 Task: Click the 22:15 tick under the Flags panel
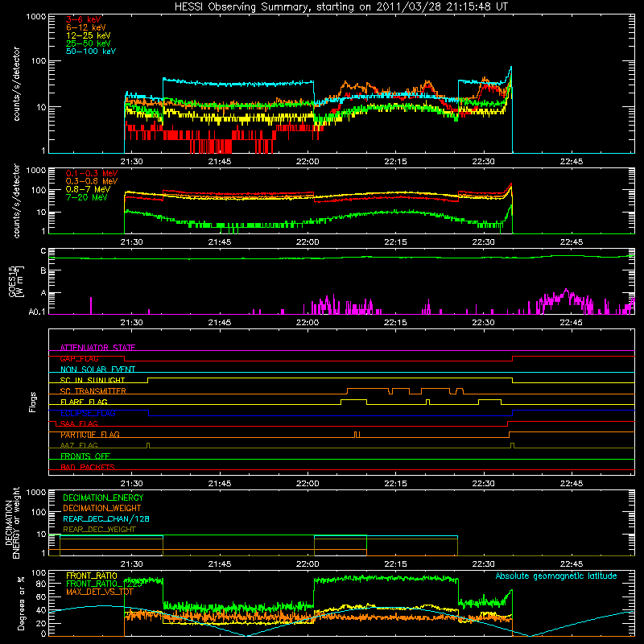coord(395,484)
